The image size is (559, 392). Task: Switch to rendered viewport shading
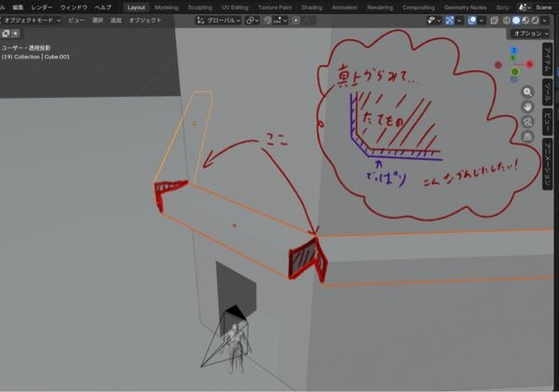pos(535,20)
